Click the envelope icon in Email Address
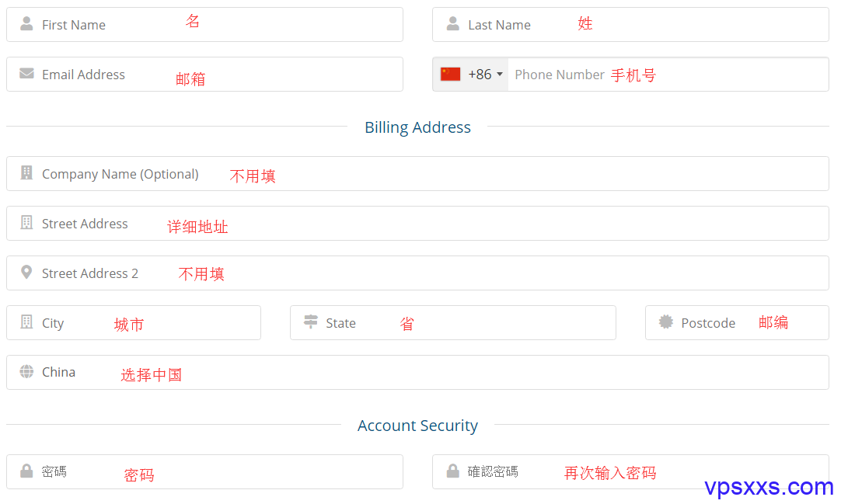841x504 pixels. pyautogui.click(x=26, y=73)
